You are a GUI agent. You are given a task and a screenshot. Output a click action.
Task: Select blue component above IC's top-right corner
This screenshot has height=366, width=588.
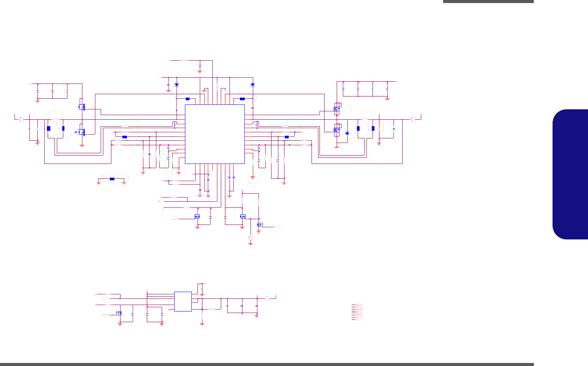coord(242,99)
